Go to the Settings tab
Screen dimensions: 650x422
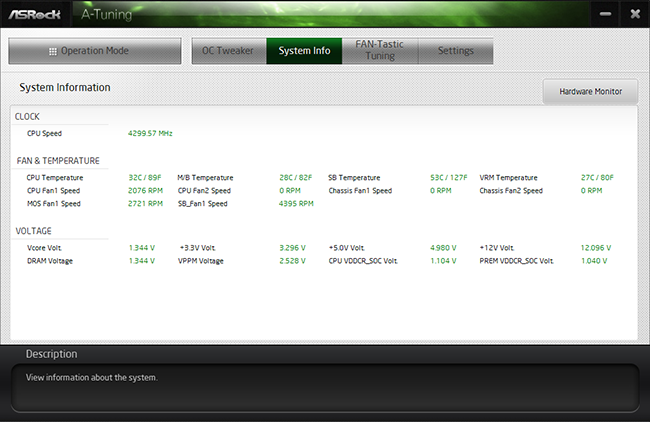(456, 51)
